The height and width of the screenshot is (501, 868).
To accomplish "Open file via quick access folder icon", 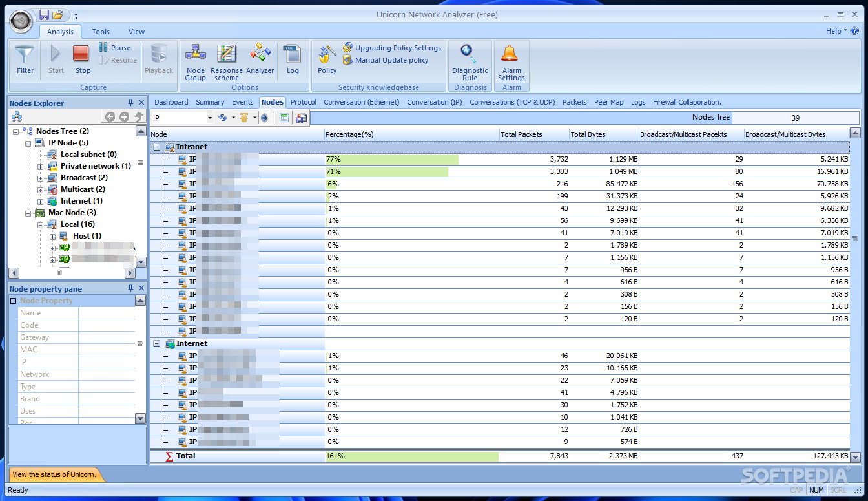I will point(57,15).
